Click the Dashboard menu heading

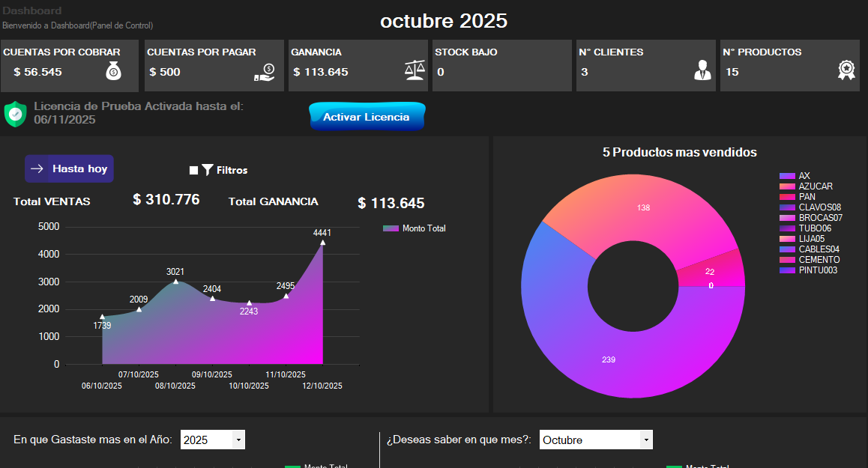[32, 10]
